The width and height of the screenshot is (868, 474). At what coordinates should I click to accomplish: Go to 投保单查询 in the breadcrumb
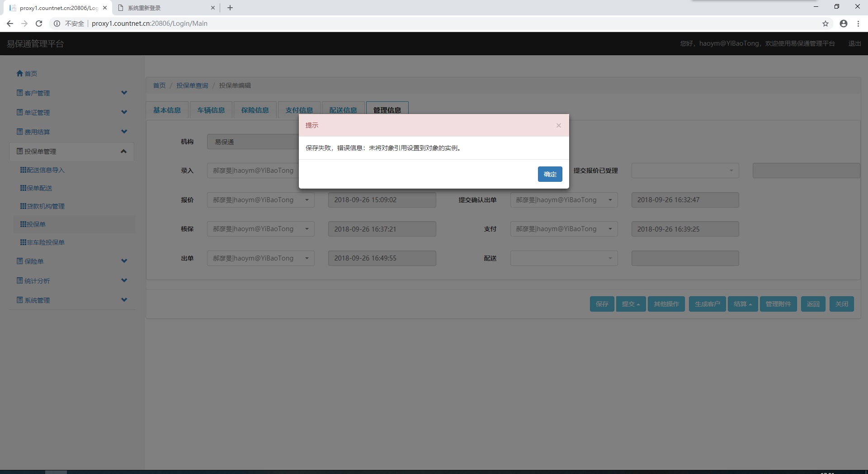(192, 85)
